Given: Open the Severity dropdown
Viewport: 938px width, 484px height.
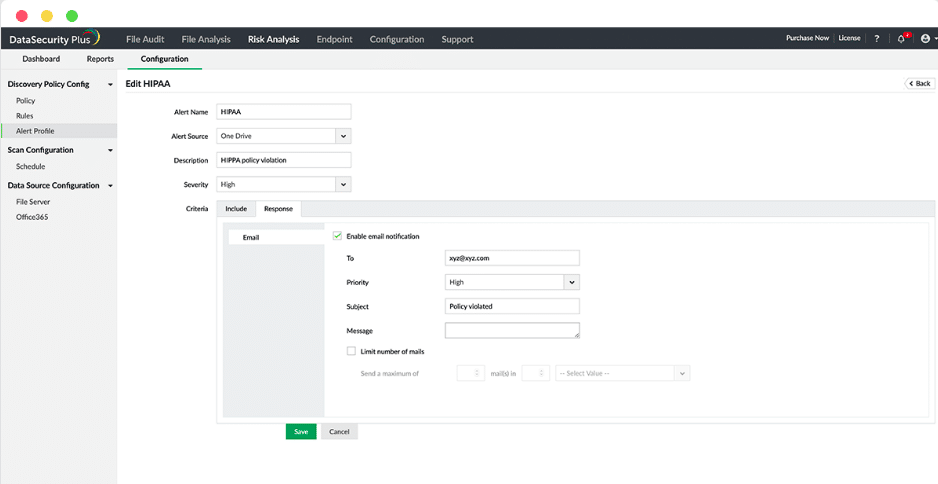Looking at the screenshot, I should (x=343, y=184).
